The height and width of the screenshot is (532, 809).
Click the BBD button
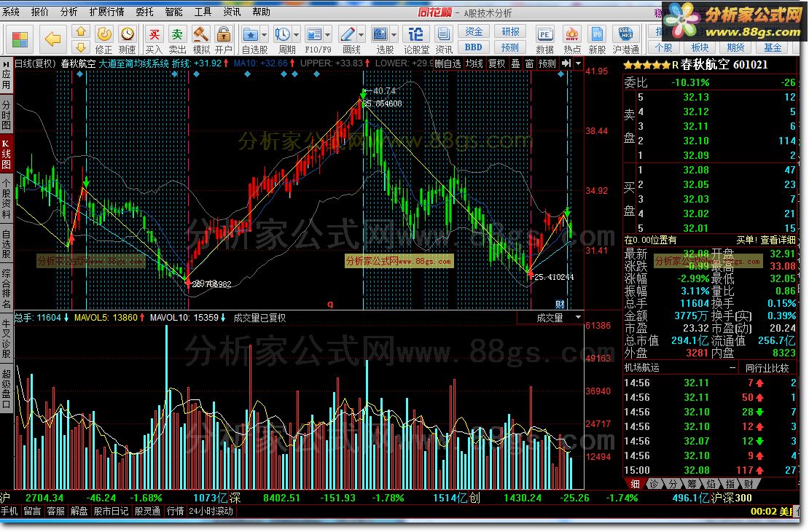point(474,47)
